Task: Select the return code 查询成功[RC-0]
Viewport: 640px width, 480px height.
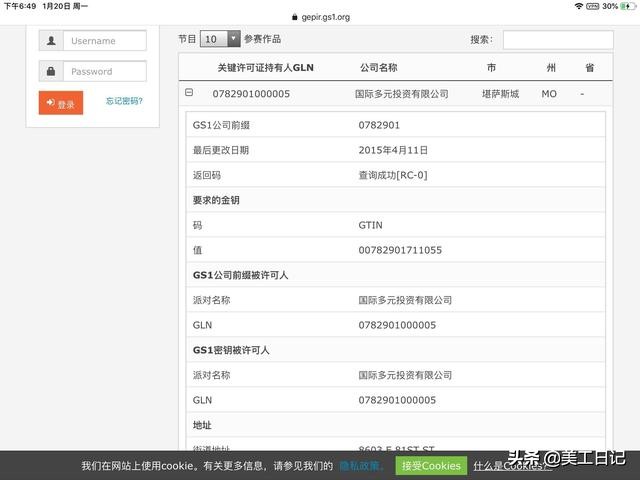Action: click(393, 175)
